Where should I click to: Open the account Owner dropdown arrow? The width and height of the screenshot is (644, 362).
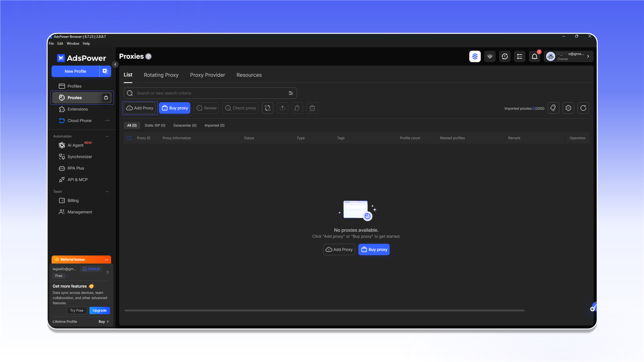click(x=588, y=56)
